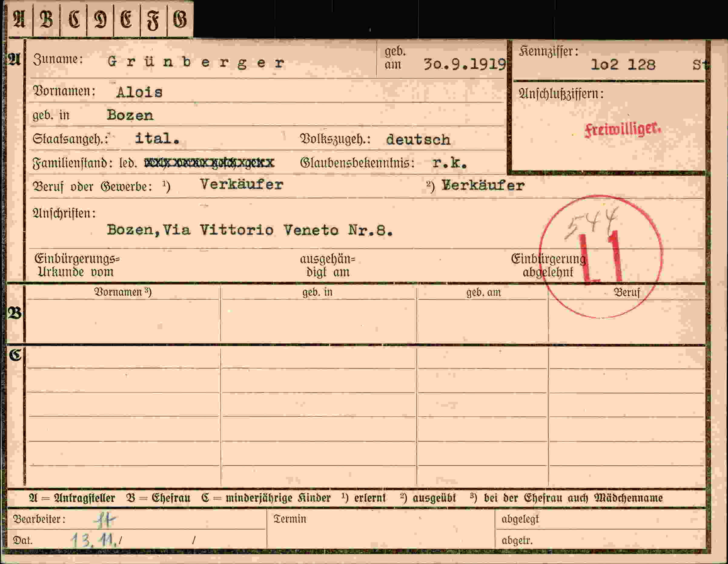Select index tab letter G
This screenshot has height=564, width=728.
[180, 19]
